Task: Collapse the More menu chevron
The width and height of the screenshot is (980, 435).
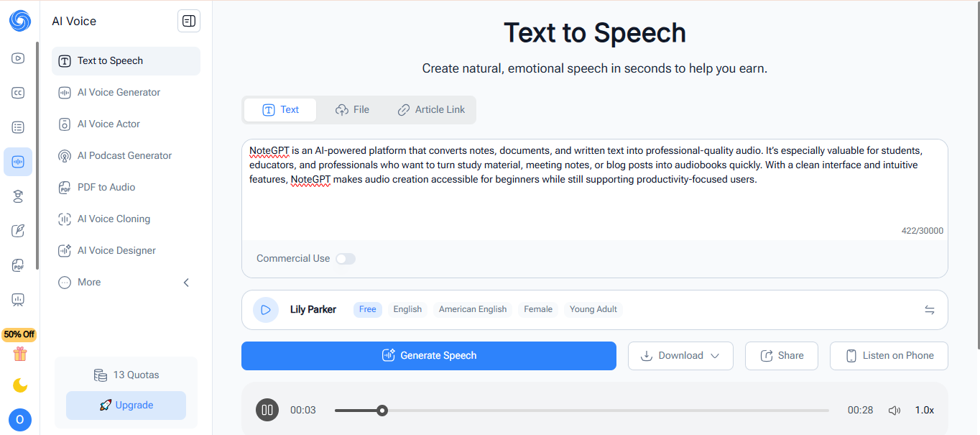Action: [x=186, y=283]
